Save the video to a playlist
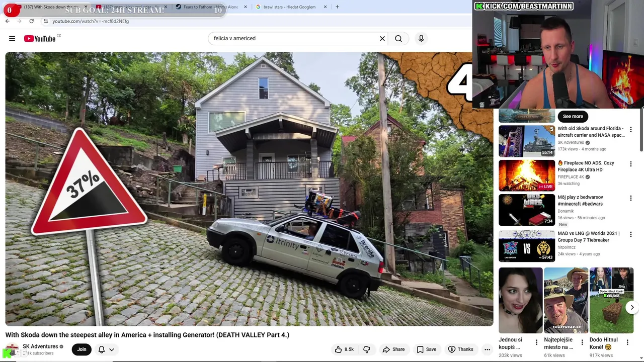The image size is (644, 362). coord(427,349)
